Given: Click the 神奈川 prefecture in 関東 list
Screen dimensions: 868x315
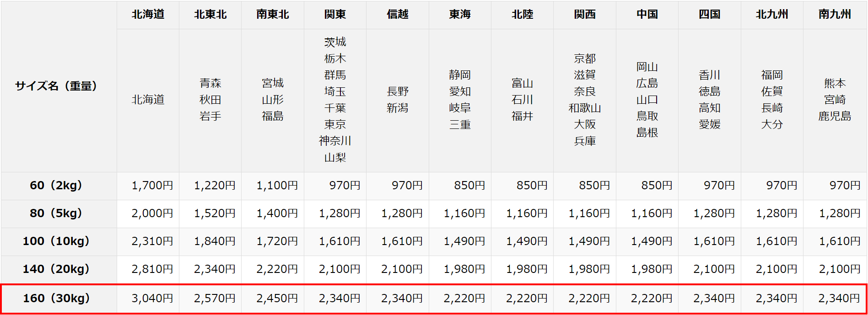Looking at the screenshot, I should point(335,141).
